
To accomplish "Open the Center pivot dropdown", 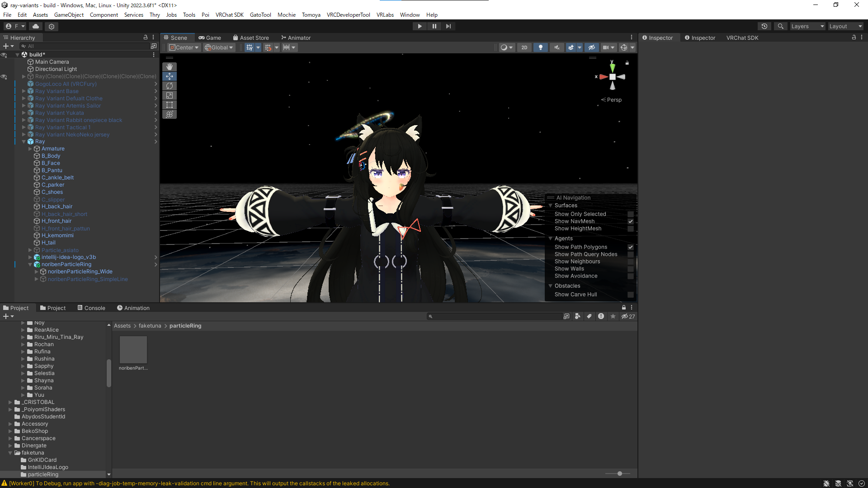I will 184,47.
